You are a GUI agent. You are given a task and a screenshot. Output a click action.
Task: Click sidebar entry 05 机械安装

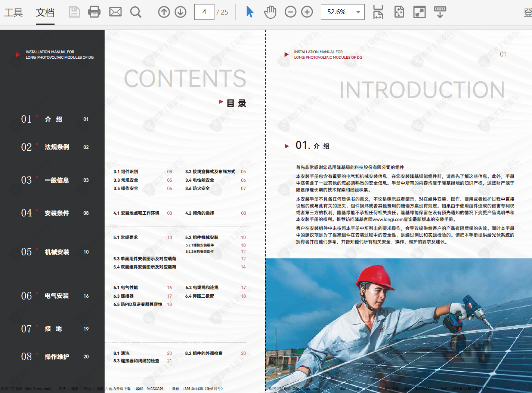(x=55, y=252)
